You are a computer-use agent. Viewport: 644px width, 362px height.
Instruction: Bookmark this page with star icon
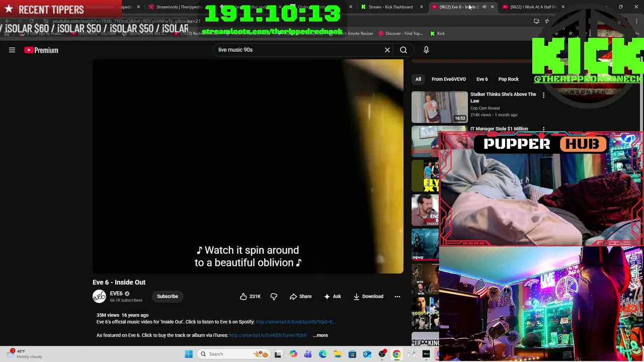pos(547,21)
